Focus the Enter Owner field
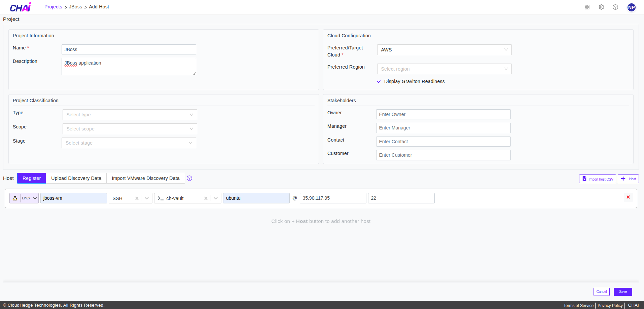Screen dimensions: 644x309 (x=443, y=114)
